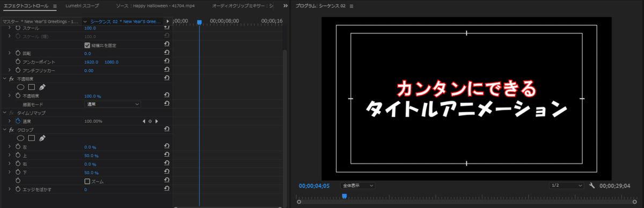Open プログラム panel menu icon

(x=351, y=6)
